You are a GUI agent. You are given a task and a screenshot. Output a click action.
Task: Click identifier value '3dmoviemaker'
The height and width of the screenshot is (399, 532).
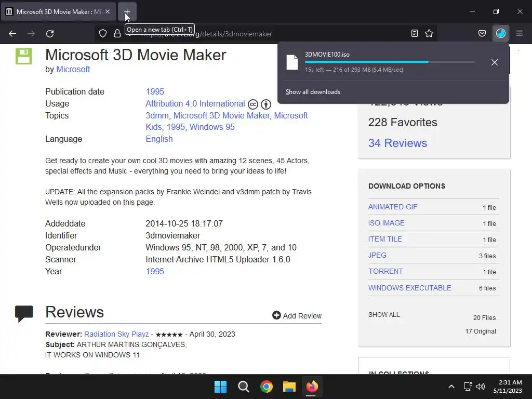coord(172,235)
